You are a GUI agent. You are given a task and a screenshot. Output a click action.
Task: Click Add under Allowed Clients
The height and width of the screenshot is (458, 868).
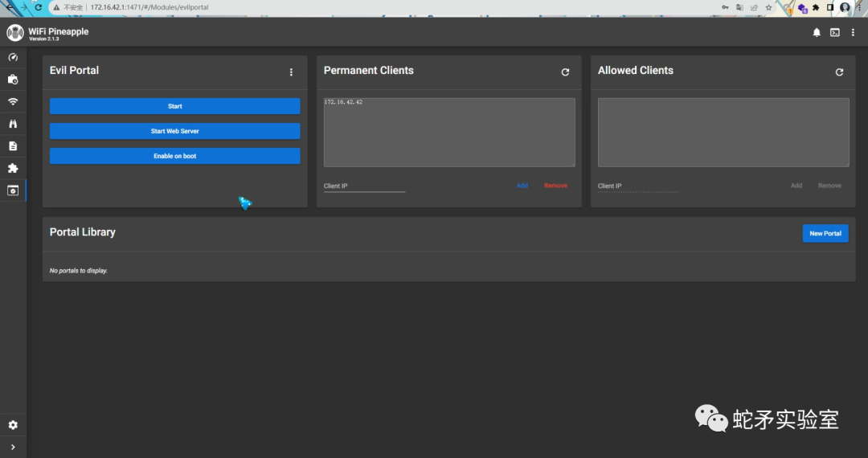(x=796, y=186)
